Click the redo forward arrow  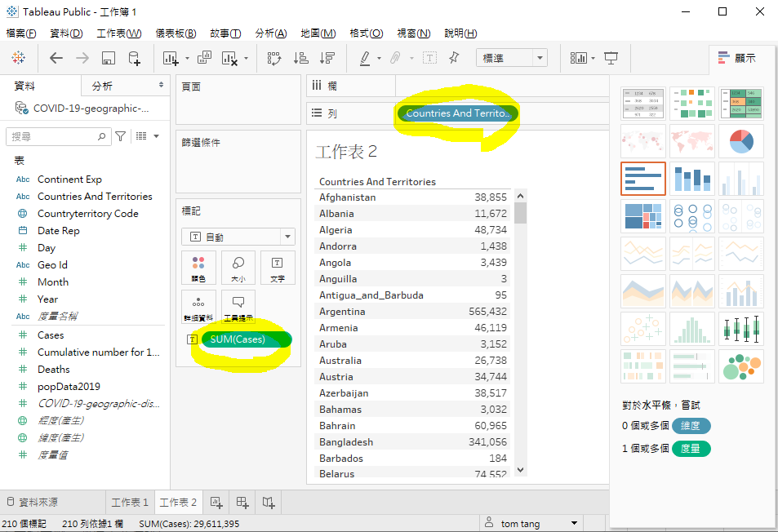(82, 58)
